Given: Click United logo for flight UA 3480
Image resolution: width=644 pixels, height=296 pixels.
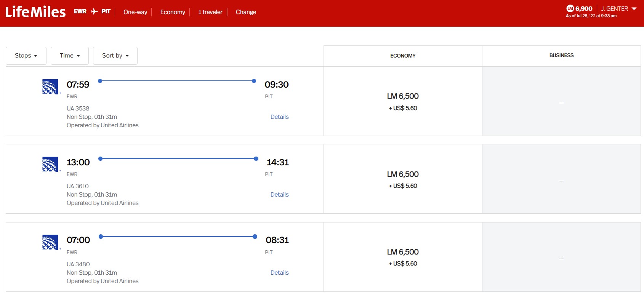Looking at the screenshot, I should click(50, 242).
